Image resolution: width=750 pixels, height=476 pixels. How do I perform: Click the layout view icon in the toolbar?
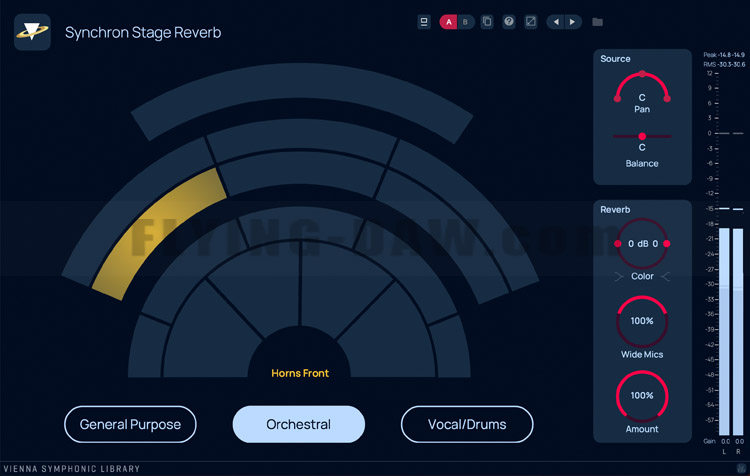[x=424, y=21]
